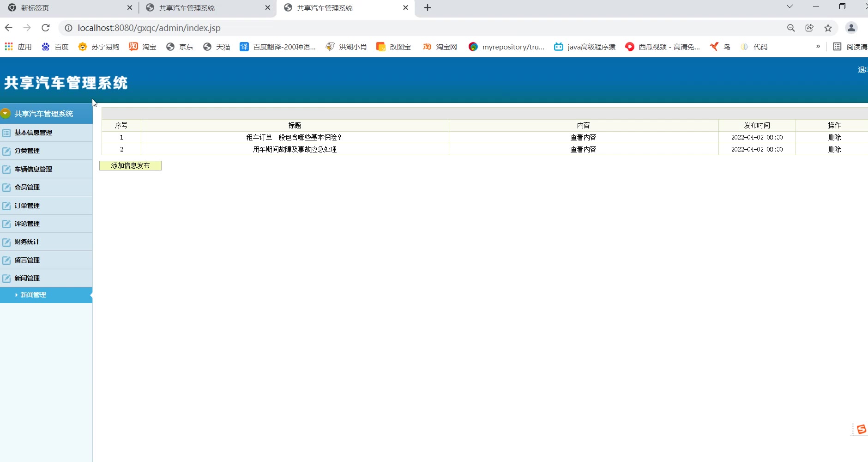868x462 pixels.
Task: Collapse the 新闻管理 parent menu
Action: pyautogui.click(x=46, y=278)
